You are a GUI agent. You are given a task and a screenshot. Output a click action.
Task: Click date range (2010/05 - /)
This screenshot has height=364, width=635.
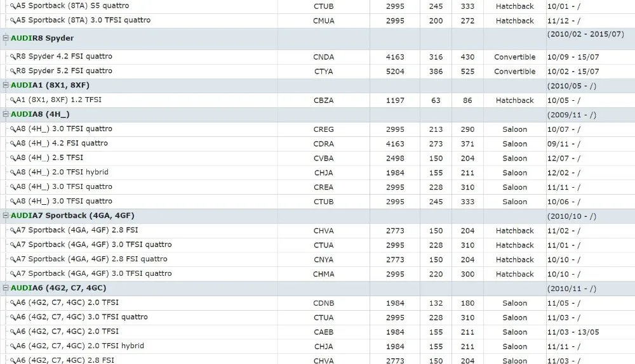tap(571, 86)
